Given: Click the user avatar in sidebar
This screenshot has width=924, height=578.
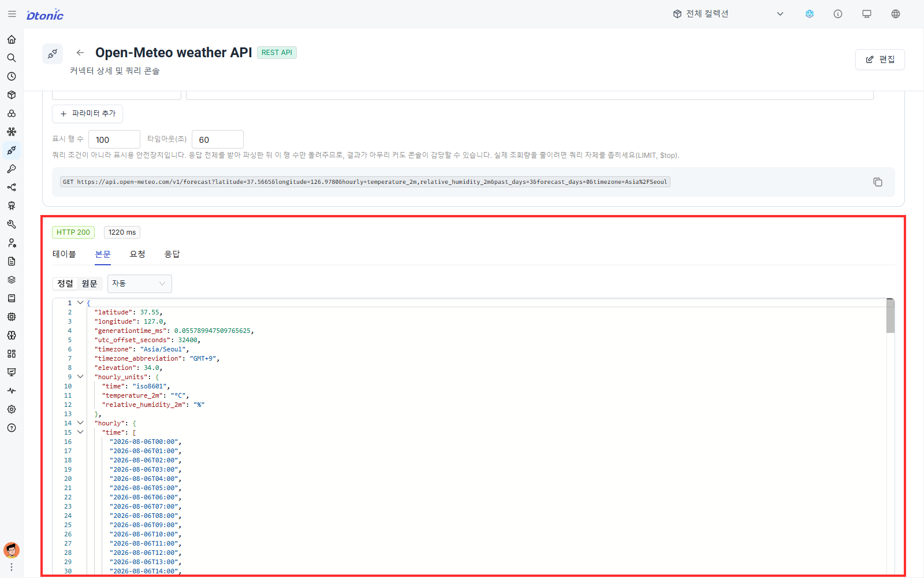Looking at the screenshot, I should pyautogui.click(x=12, y=550).
